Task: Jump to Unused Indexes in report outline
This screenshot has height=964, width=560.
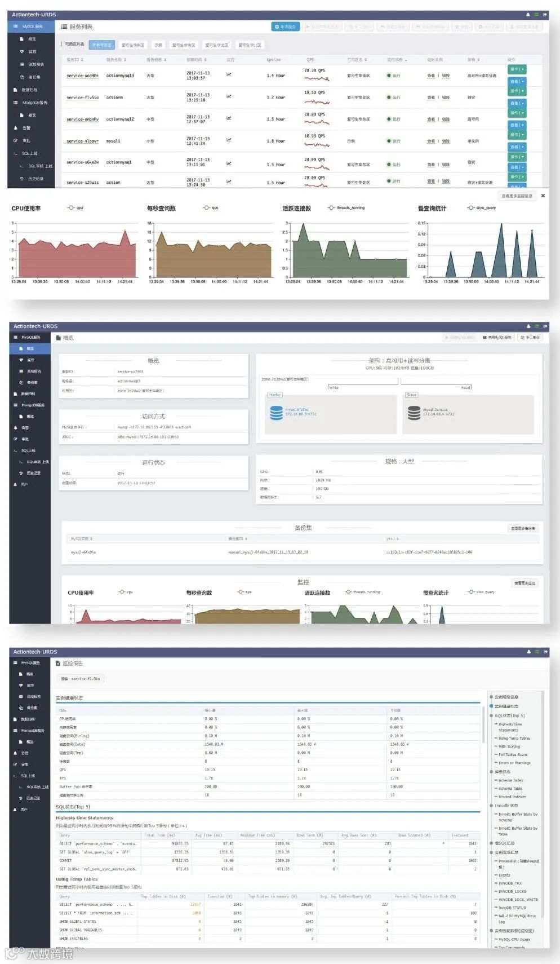Action: tap(512, 797)
